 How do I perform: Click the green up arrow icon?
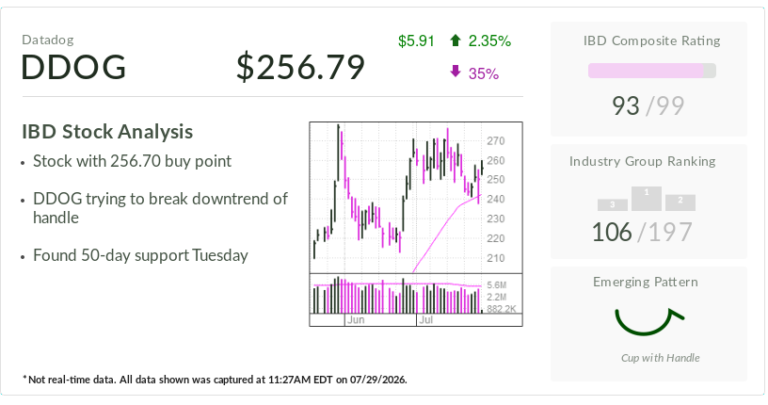(456, 41)
